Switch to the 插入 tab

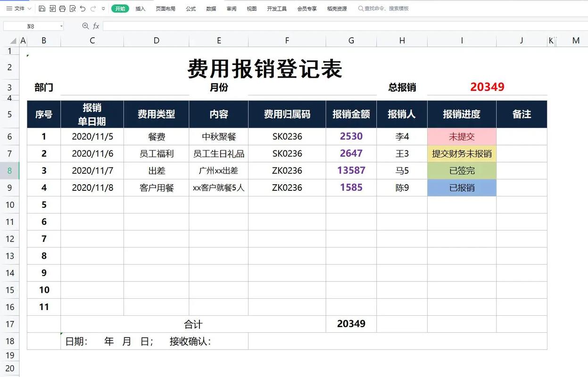click(x=141, y=8)
